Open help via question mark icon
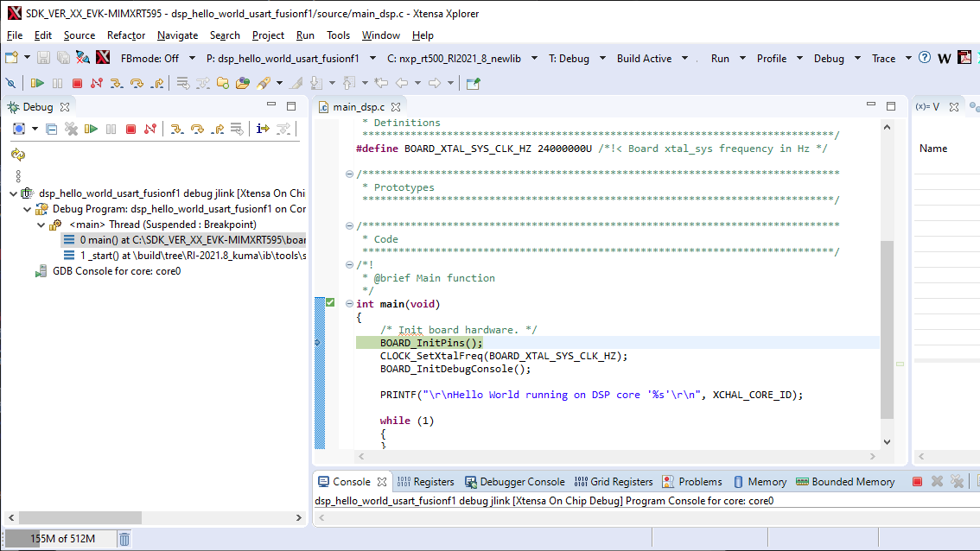 (925, 58)
